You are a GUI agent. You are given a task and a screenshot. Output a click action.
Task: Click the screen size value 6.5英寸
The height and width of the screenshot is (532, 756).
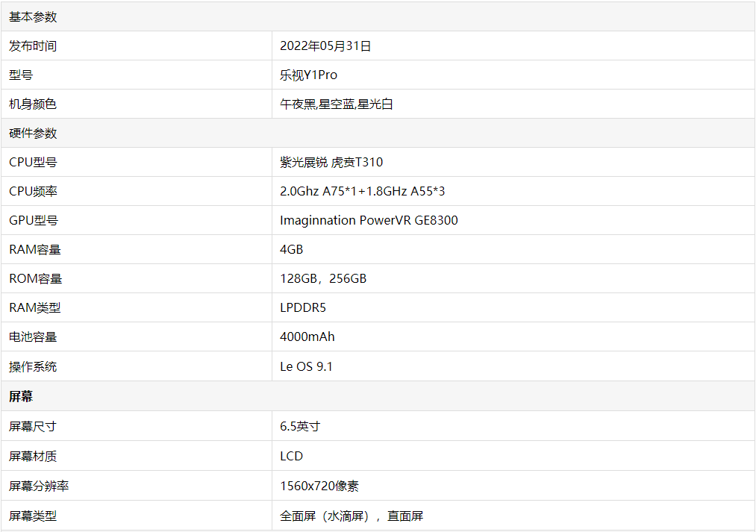[300, 427]
